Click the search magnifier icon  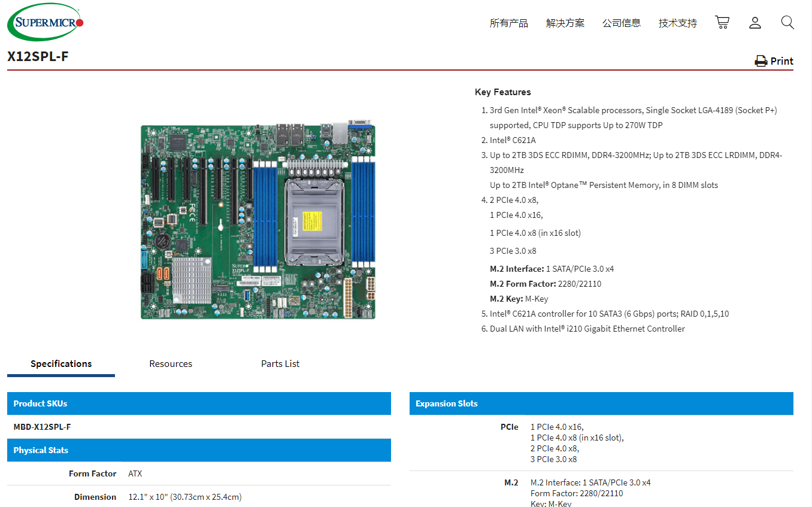(x=787, y=23)
